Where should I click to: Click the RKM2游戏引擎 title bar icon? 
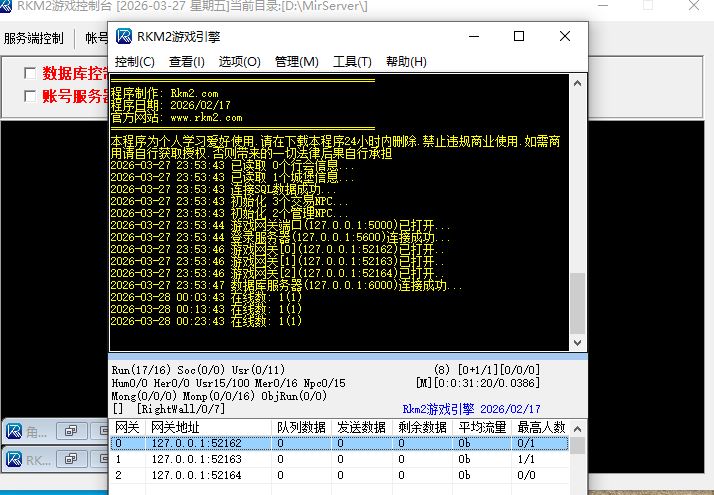point(124,37)
